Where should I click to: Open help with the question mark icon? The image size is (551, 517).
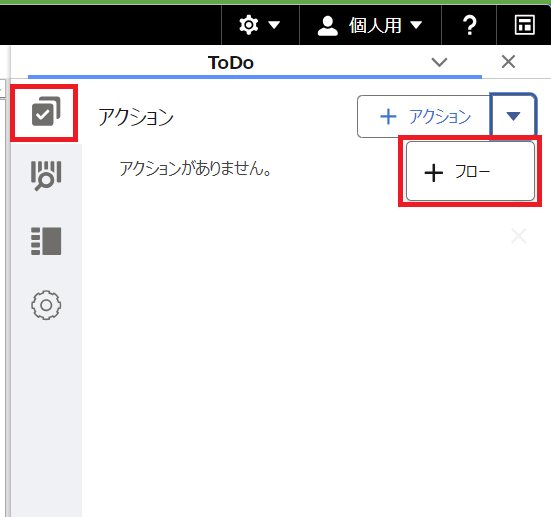[469, 25]
